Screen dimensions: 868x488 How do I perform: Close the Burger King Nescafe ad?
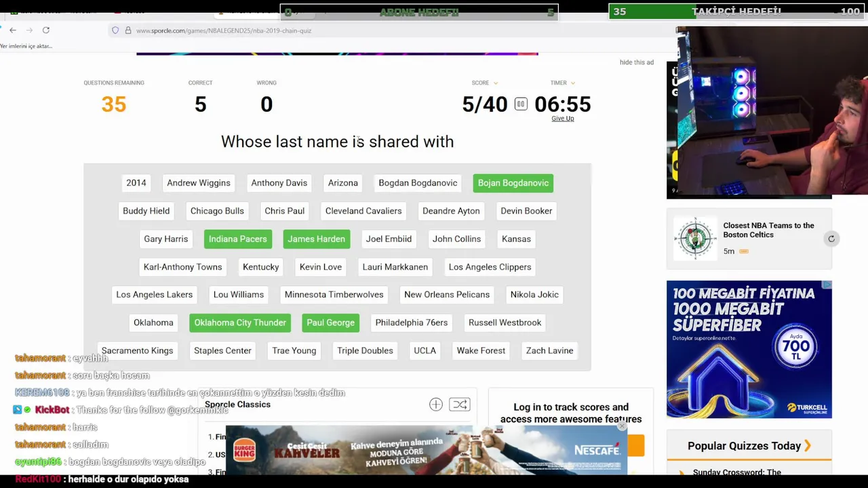pyautogui.click(x=622, y=426)
